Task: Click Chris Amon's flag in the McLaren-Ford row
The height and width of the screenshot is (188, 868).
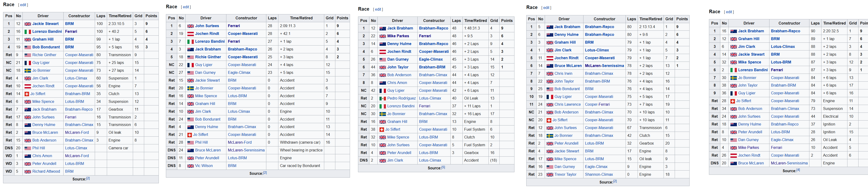Action: tap(28, 156)
